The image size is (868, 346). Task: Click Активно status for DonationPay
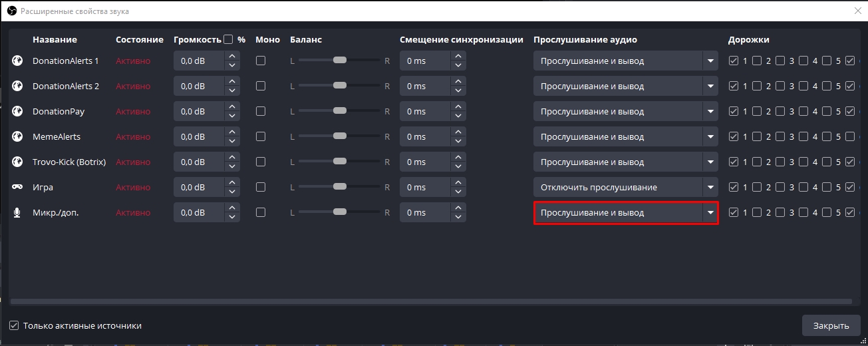click(133, 111)
